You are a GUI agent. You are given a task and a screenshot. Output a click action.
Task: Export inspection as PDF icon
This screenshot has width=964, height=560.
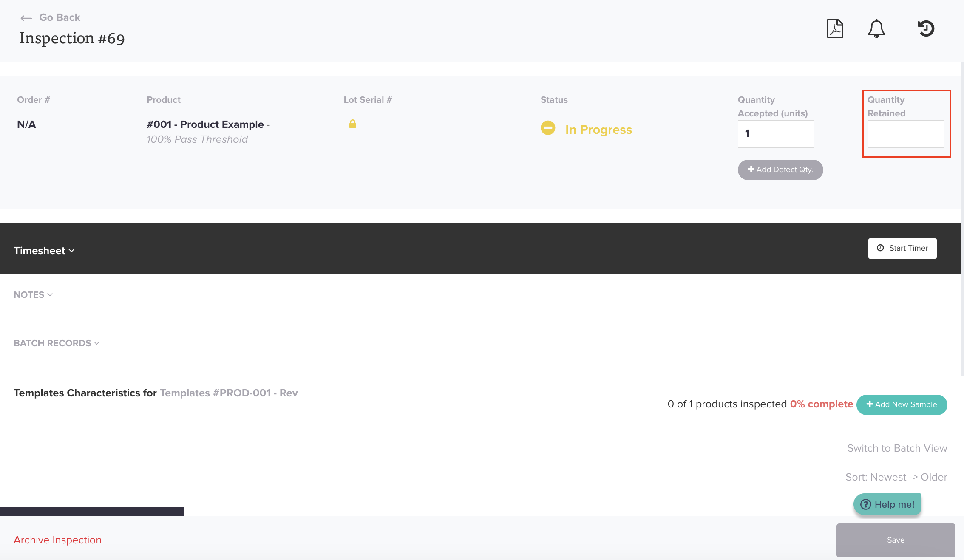[835, 29]
